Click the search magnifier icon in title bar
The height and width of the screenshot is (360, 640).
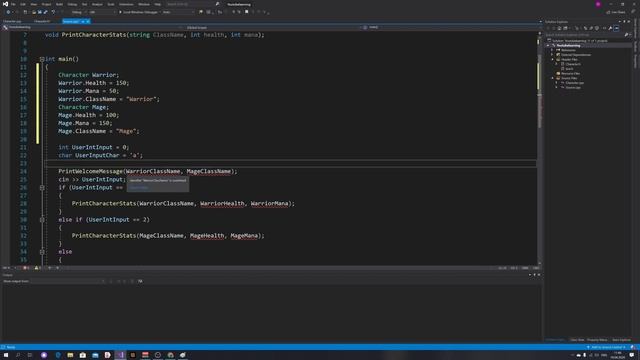(217, 4)
